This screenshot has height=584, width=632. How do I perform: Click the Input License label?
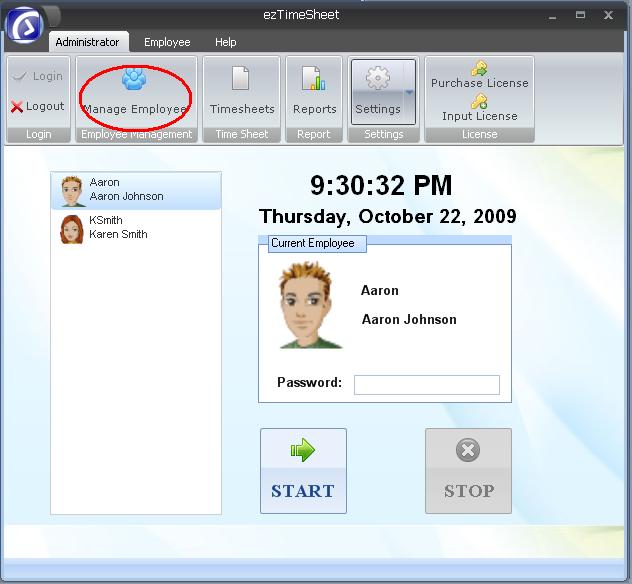480,116
